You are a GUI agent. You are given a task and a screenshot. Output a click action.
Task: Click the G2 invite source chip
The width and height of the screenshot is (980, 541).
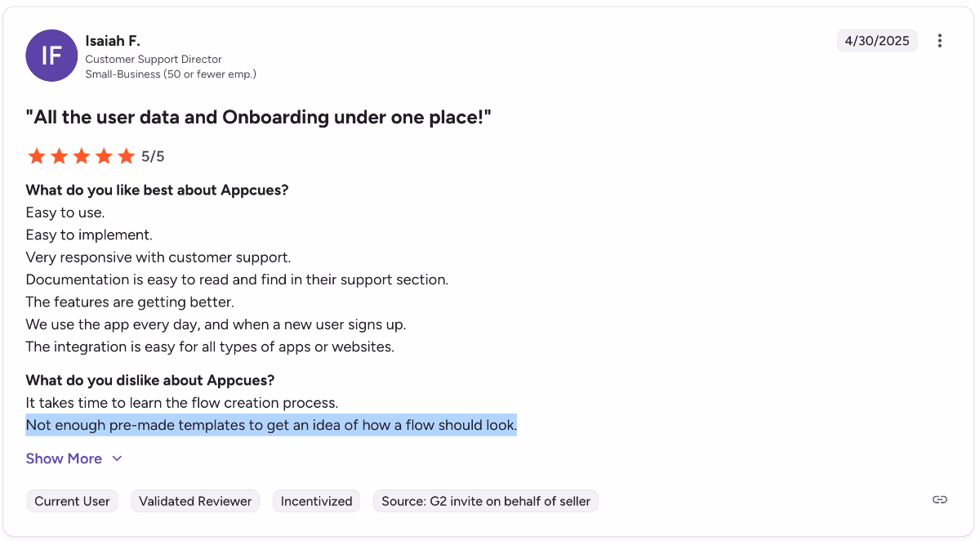485,501
